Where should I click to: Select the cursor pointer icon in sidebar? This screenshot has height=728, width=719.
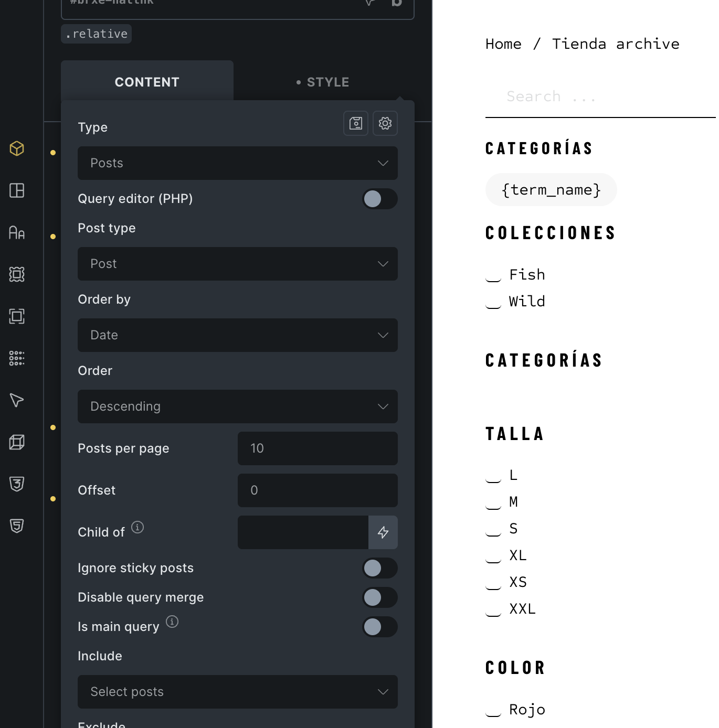tap(17, 400)
